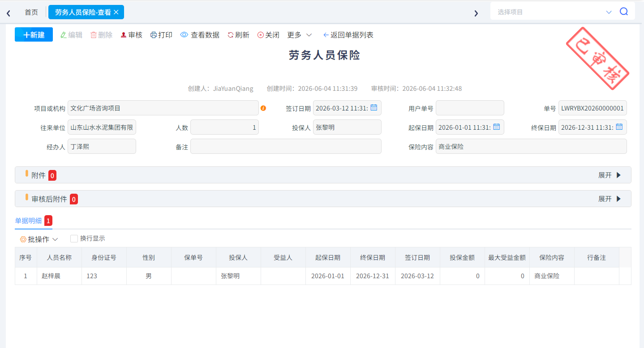
Task: Click the 保险内容 field showing 商业保险
Action: point(531,146)
